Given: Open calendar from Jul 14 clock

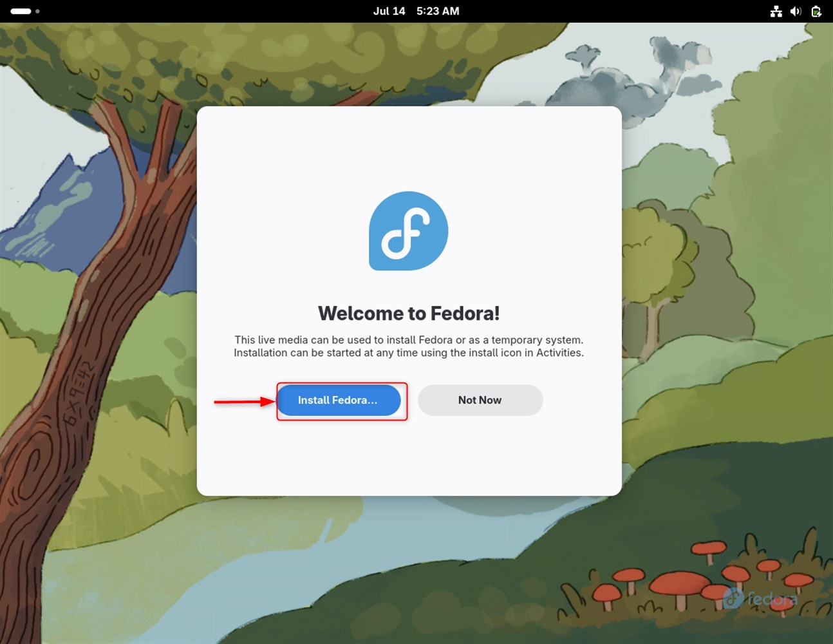Looking at the screenshot, I should coord(416,11).
